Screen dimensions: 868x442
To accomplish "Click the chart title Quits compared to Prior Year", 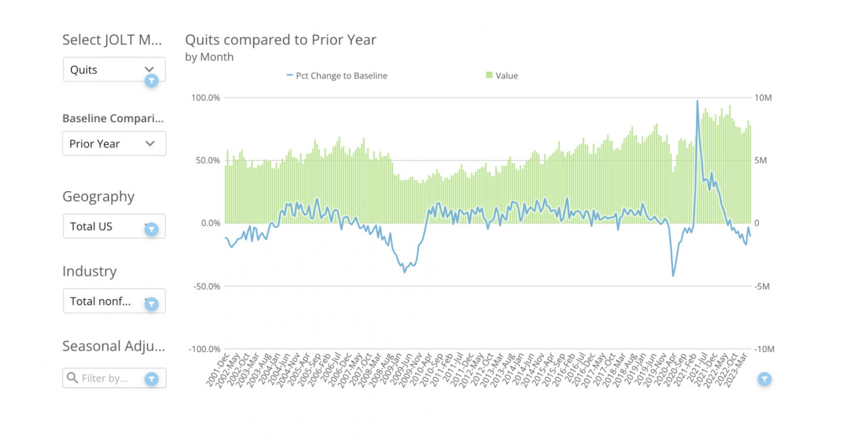I will 280,40.
